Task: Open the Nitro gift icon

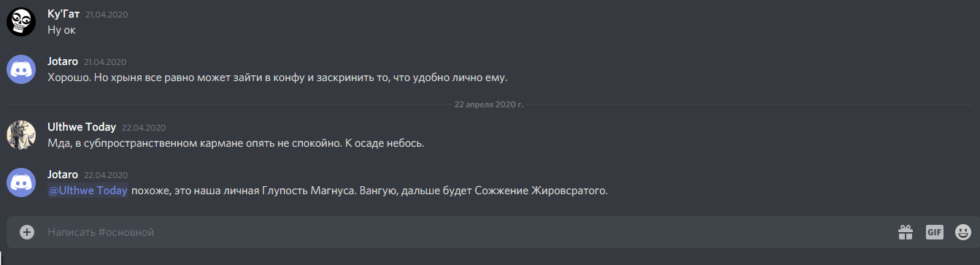Action: 905,232
